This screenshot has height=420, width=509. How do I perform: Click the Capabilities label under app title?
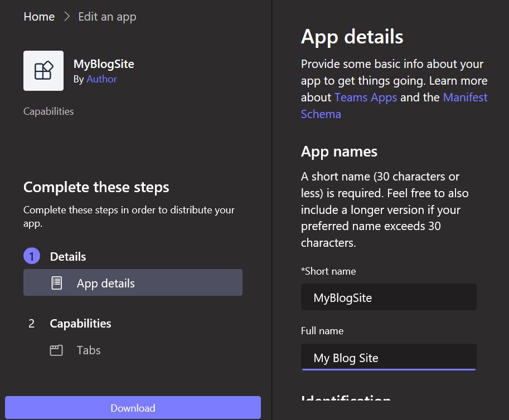click(49, 111)
